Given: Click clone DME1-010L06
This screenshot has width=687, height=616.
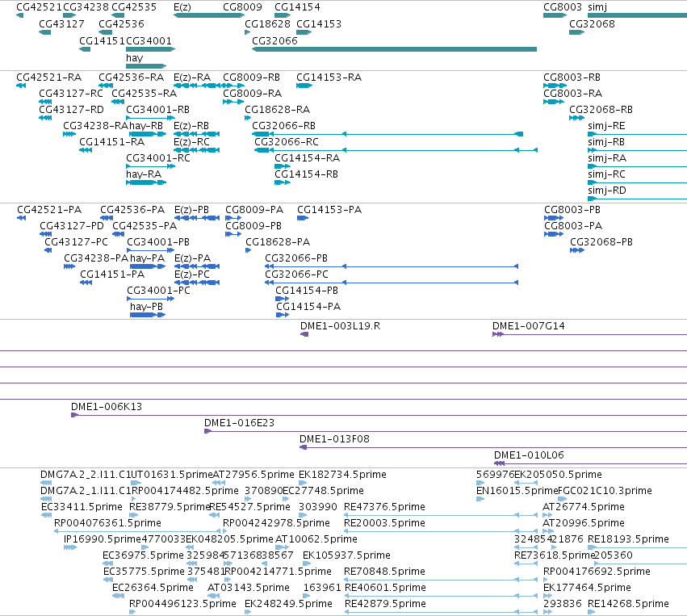Looking at the screenshot, I should [x=591, y=463].
